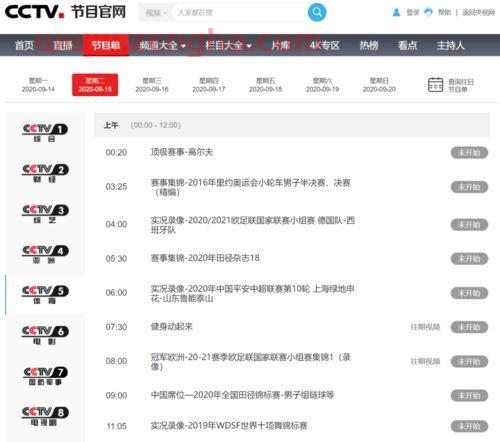Select the 星期日 2020-09-20 date tab
Viewport: 500px width, 442px height.
pos(379,85)
